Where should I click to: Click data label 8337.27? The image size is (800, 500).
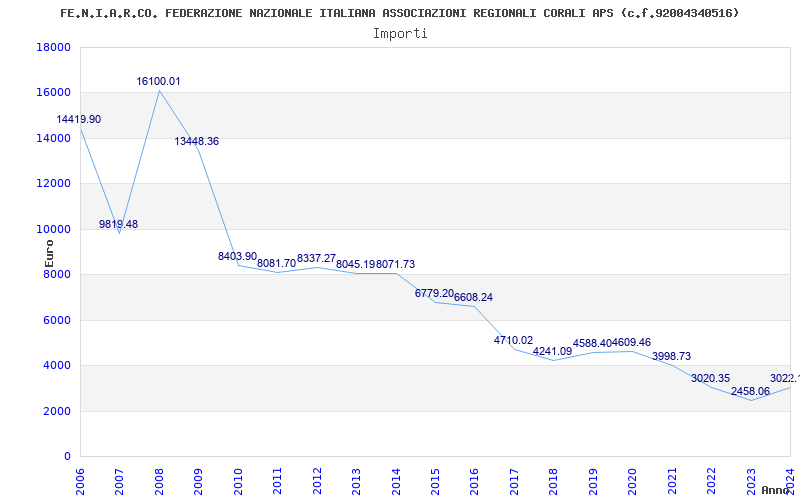pos(316,259)
